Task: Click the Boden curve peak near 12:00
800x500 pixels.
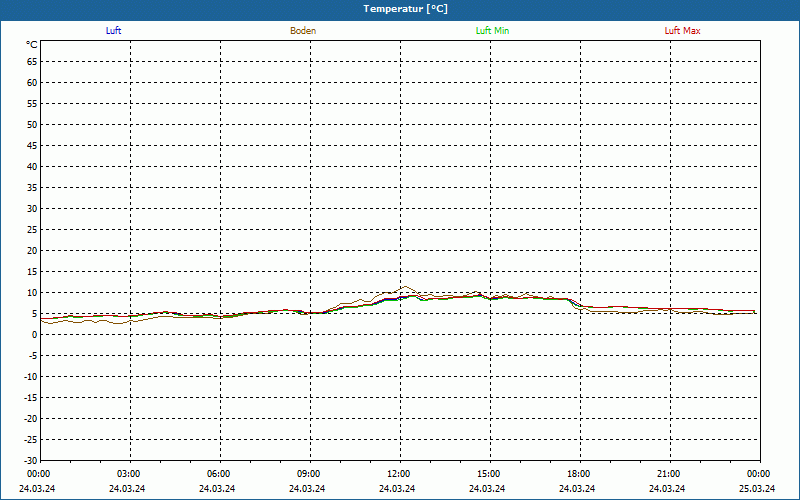Action: coord(405,287)
